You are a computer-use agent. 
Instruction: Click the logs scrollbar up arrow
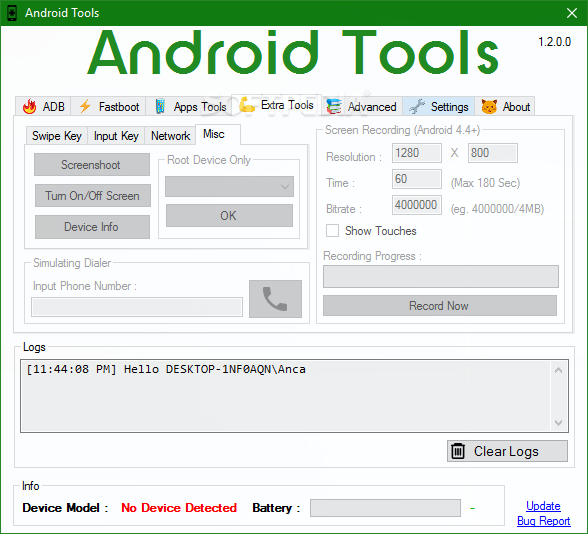pyautogui.click(x=558, y=370)
